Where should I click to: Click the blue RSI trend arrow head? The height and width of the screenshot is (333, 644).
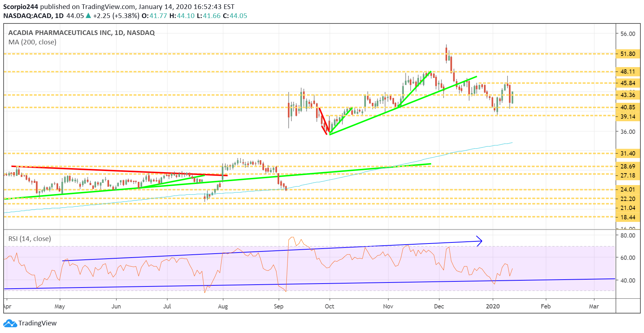click(479, 241)
